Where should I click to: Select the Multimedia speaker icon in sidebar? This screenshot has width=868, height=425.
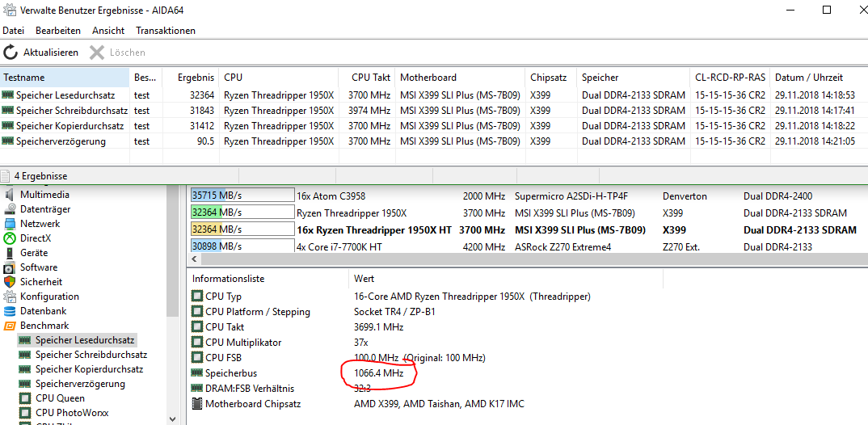[10, 195]
